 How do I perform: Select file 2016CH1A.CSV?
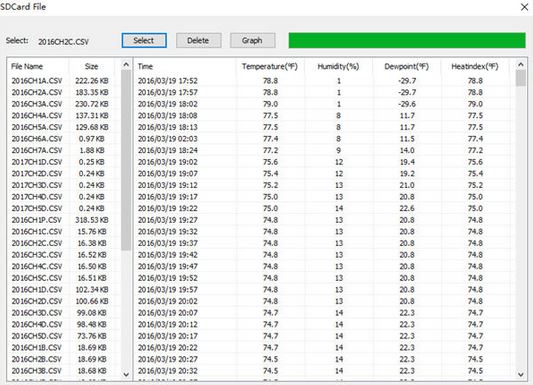[37, 81]
